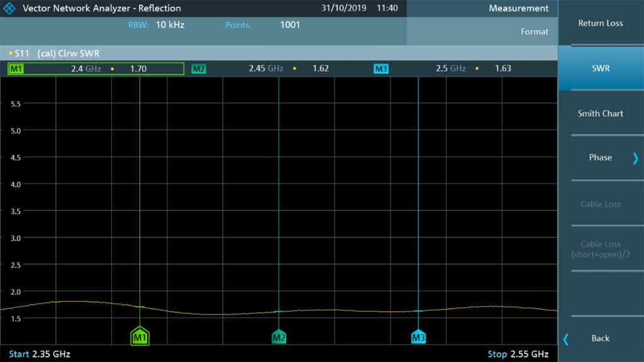
Task: Click the highlighted M1 badge in the marker bar
Action: click(16, 68)
